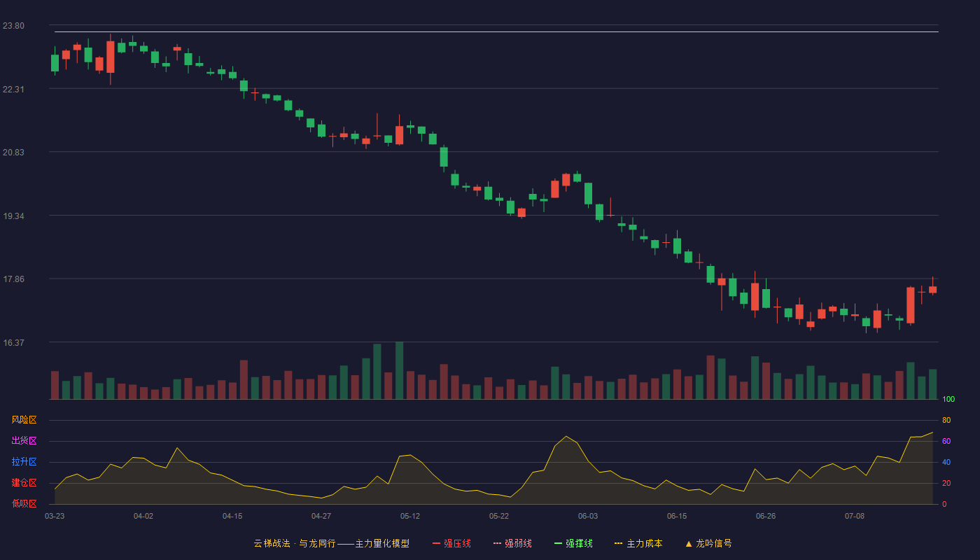This screenshot has height=560, width=980.
Task: Click the red 强压线 line marker icon
Action: (436, 543)
